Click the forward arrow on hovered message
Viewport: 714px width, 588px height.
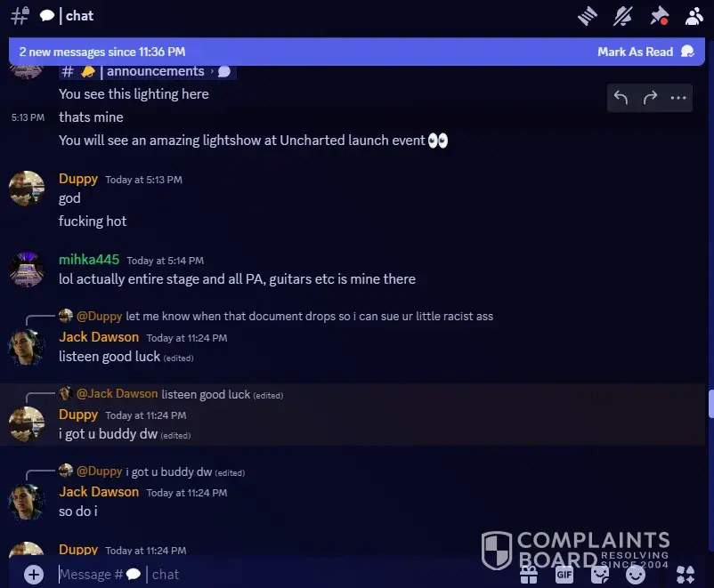[x=650, y=97]
